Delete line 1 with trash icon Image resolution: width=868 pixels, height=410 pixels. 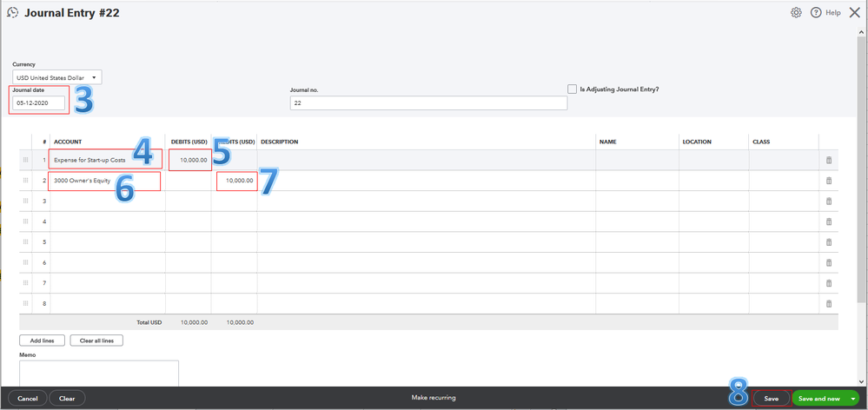829,160
